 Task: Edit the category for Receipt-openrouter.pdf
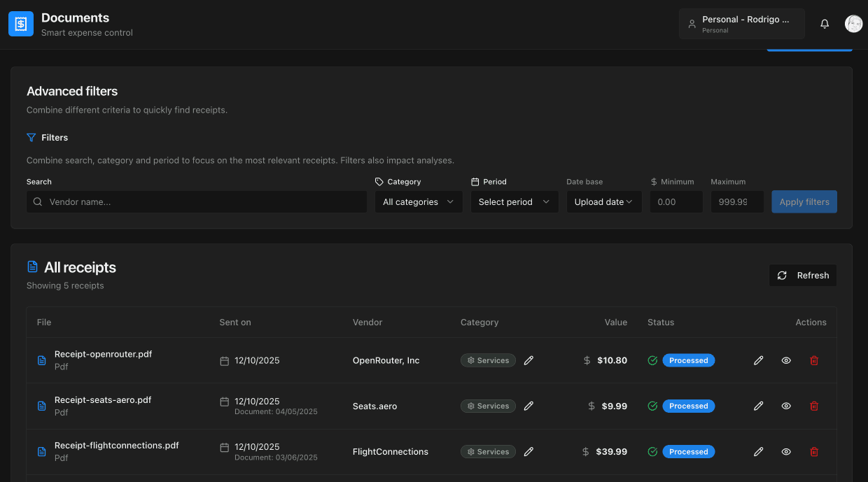point(528,360)
